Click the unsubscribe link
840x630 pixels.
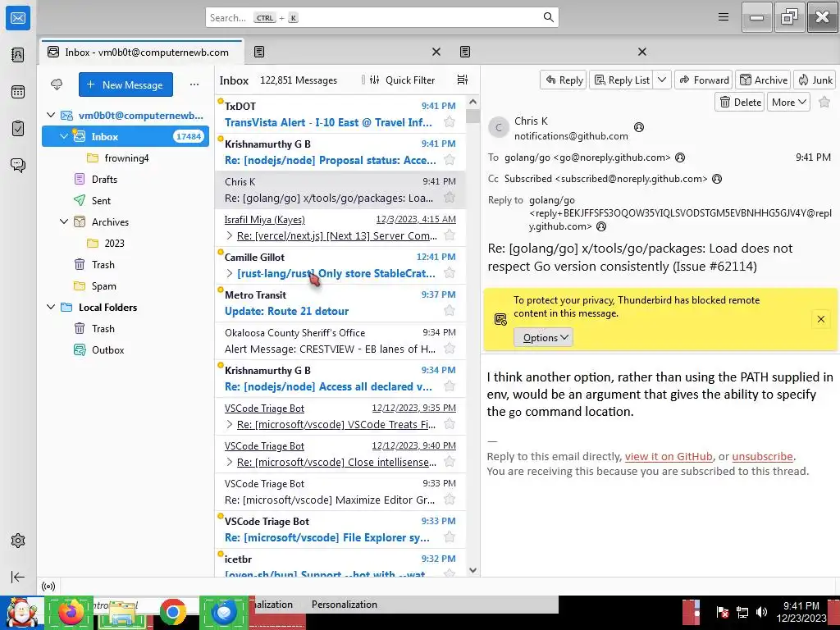(x=762, y=456)
